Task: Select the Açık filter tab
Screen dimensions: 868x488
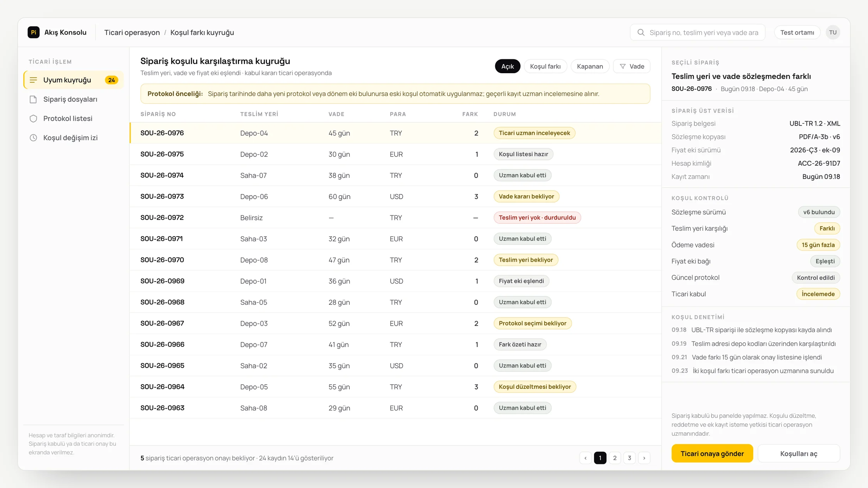Action: click(508, 66)
